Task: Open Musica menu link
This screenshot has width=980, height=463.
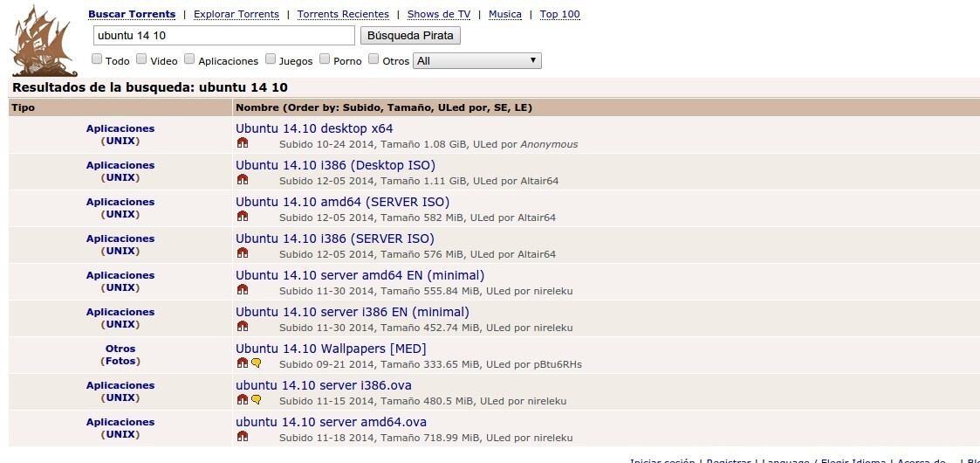Action: [505, 14]
